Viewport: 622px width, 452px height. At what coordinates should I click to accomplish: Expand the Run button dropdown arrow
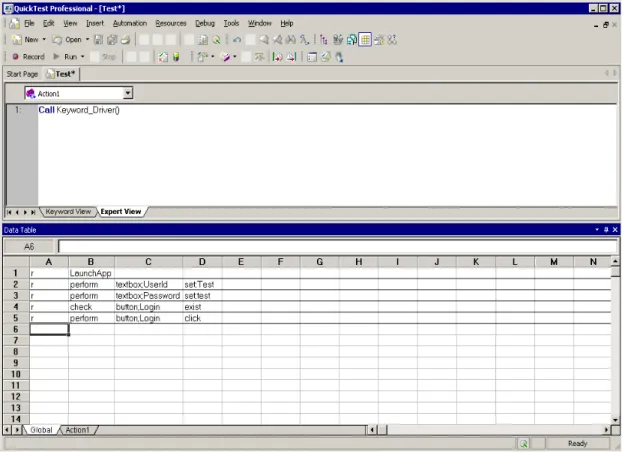(83, 57)
